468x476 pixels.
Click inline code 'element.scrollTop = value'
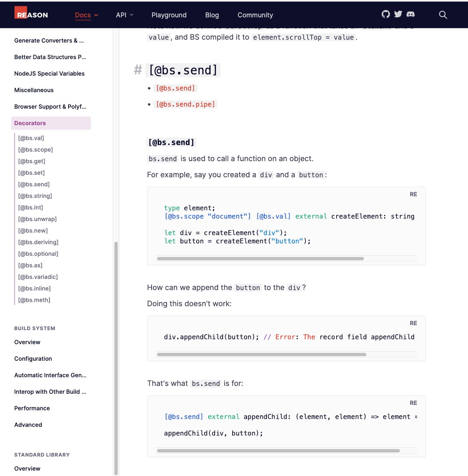tap(303, 37)
